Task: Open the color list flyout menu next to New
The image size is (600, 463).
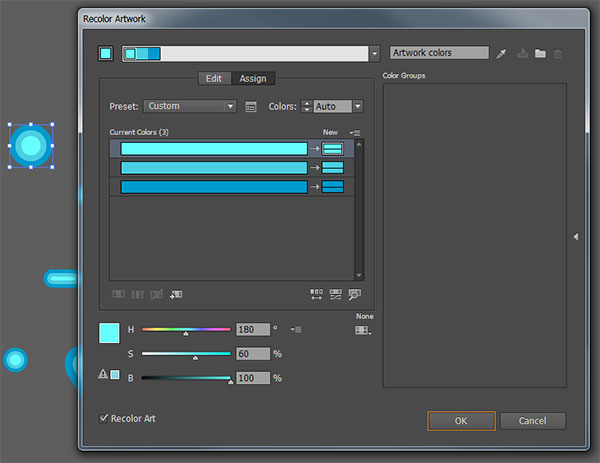Action: 355,132
